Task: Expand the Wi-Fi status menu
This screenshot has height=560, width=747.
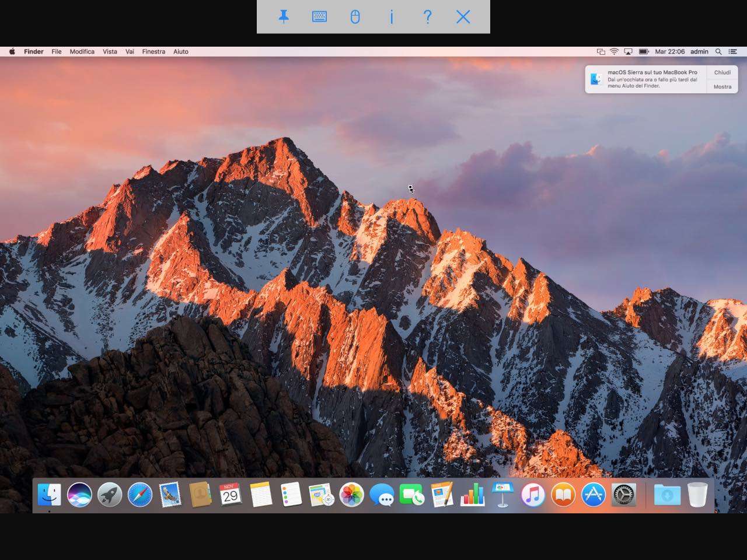Action: [614, 51]
